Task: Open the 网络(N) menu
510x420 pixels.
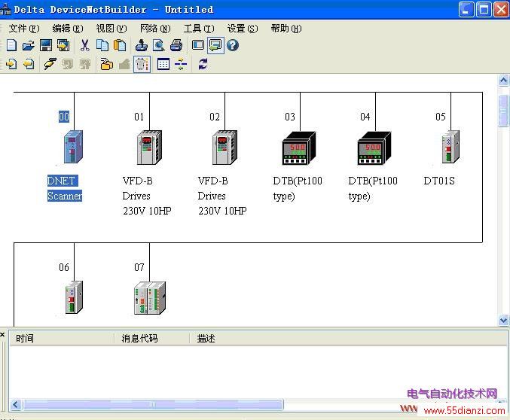Action: point(155,29)
